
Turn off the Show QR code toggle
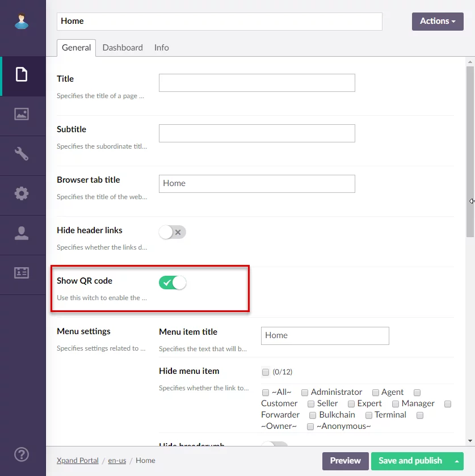coord(173,283)
